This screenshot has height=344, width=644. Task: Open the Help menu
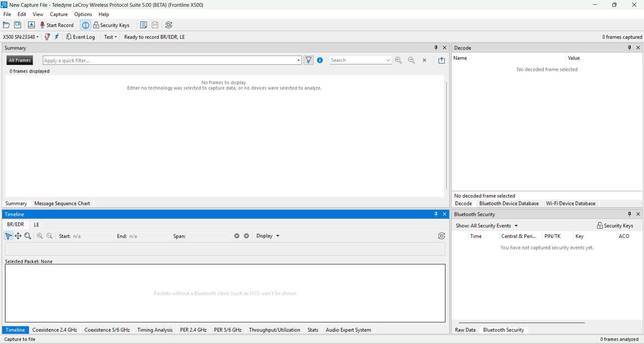[x=104, y=14]
